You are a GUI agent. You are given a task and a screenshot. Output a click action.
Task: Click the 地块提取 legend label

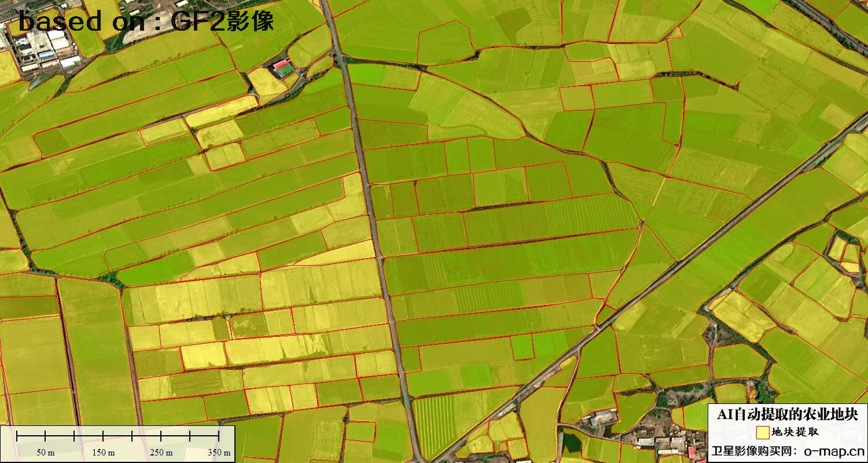[796, 432]
